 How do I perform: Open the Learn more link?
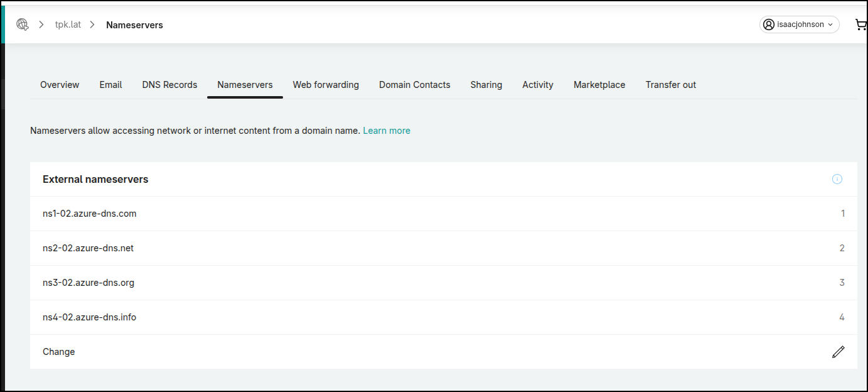(386, 131)
